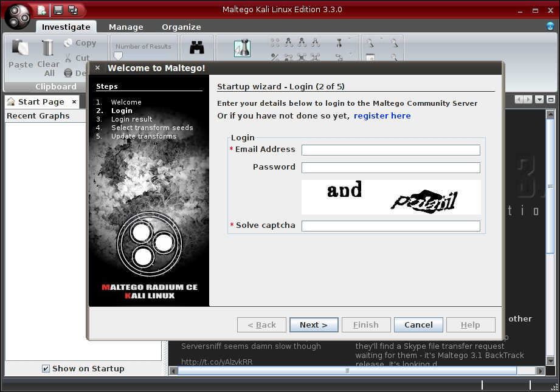This screenshot has width=560, height=392.
Task: Focus the Email Address input field
Action: 391,150
